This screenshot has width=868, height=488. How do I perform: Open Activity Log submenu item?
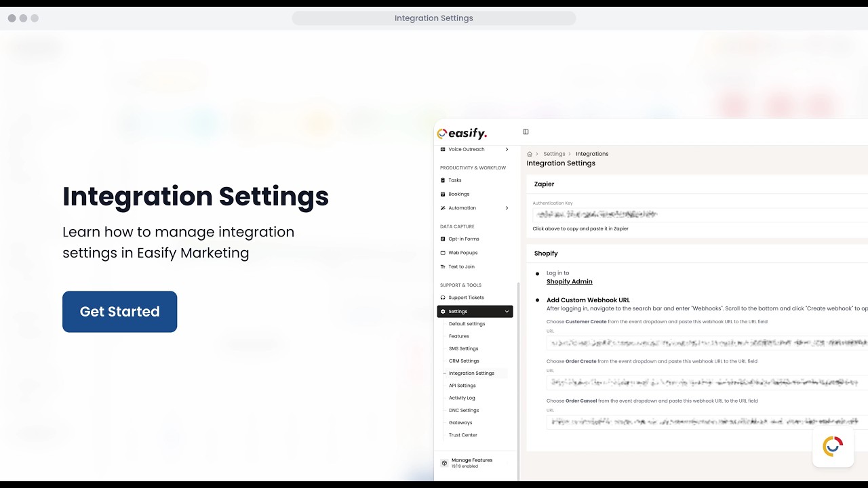coord(462,398)
